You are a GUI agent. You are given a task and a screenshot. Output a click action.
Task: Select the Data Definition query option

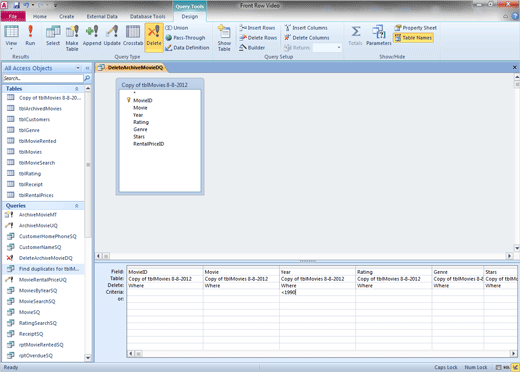pos(187,48)
